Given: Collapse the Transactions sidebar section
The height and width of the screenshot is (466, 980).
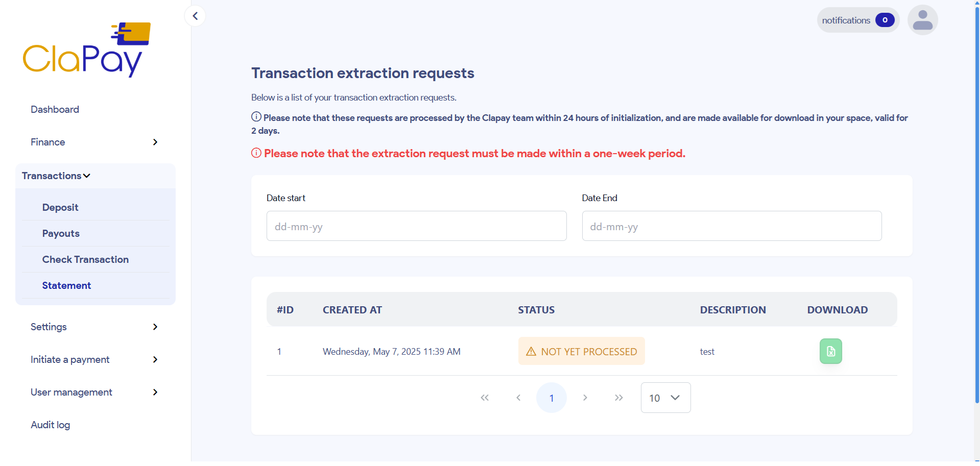Looking at the screenshot, I should point(56,176).
